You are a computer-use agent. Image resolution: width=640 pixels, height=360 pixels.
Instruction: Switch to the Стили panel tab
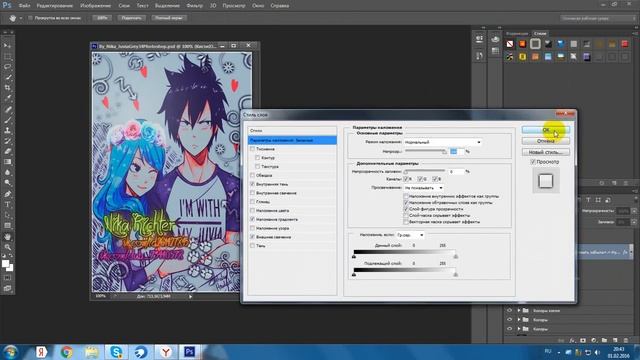(x=540, y=33)
